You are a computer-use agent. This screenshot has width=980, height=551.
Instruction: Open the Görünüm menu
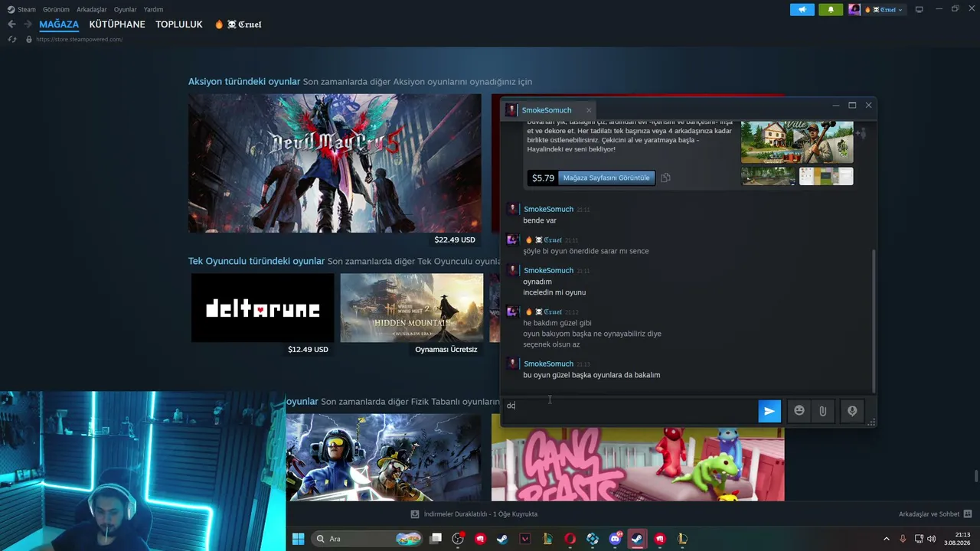pyautogui.click(x=56, y=9)
